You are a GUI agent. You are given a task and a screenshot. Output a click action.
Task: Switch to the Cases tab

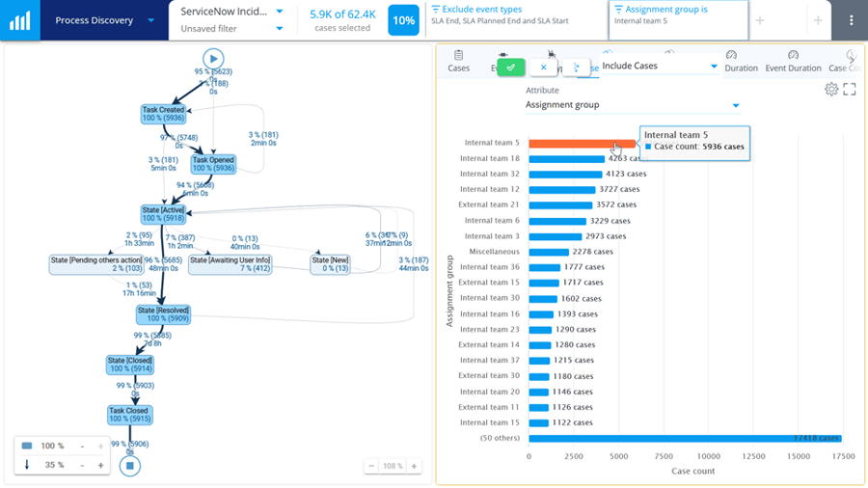click(x=458, y=62)
